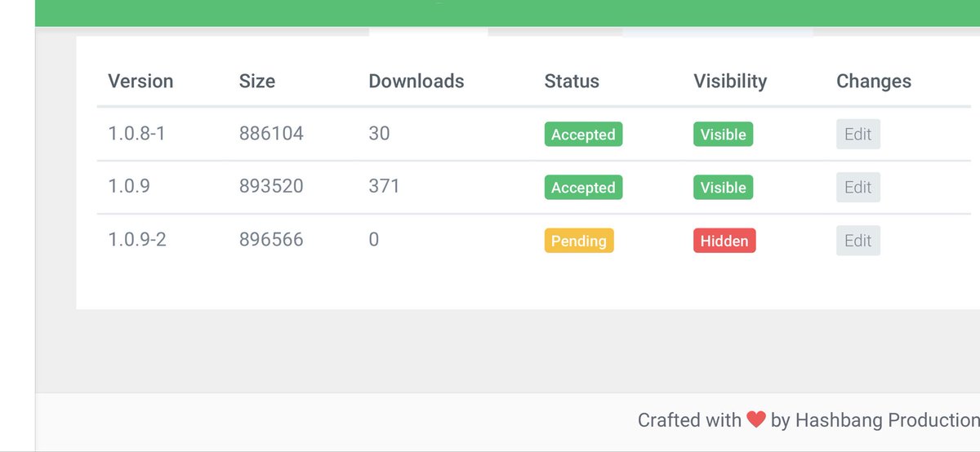The height and width of the screenshot is (452, 980).
Task: Select version cell 1.0.8-1
Action: [x=136, y=133]
